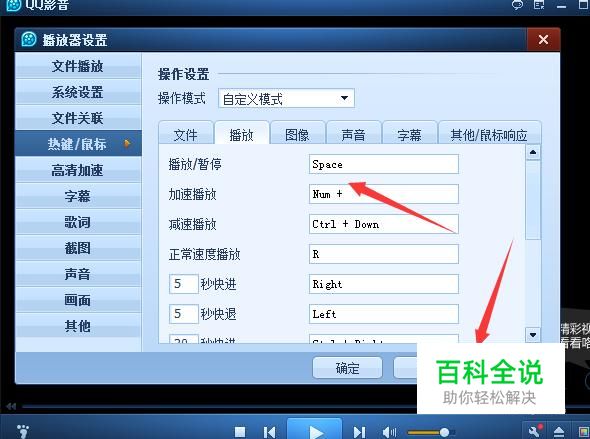Click the 秒快退 hotkey field showing Left
Viewport: 590px width, 439px height.
tap(384, 314)
